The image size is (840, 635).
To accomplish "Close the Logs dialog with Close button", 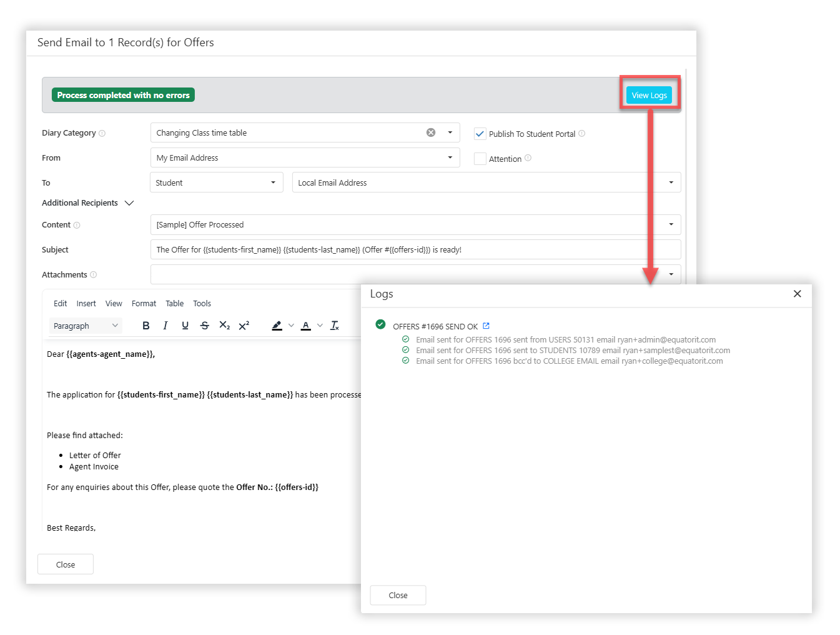I will 398,595.
